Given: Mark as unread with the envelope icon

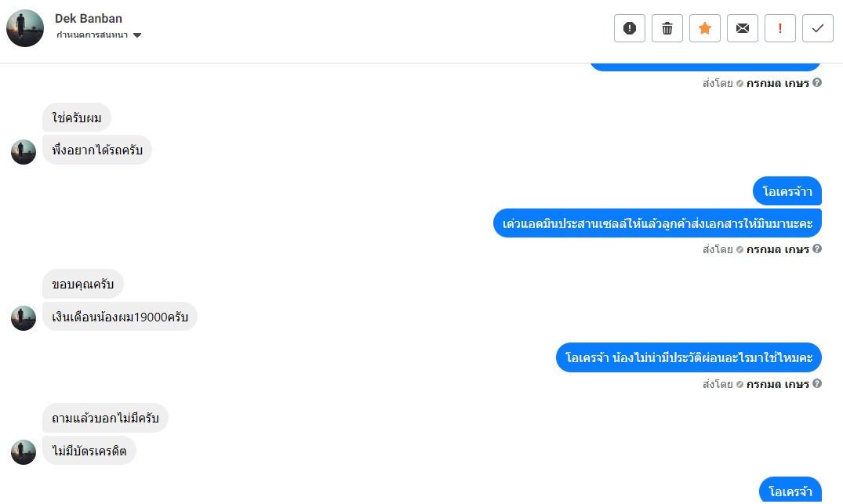Looking at the screenshot, I should tap(743, 28).
